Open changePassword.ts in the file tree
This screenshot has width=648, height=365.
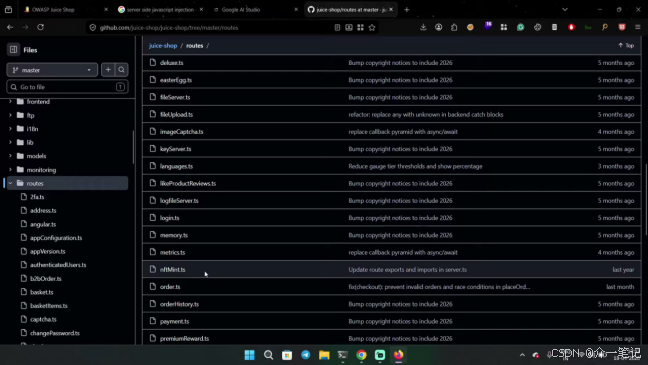coord(55,333)
